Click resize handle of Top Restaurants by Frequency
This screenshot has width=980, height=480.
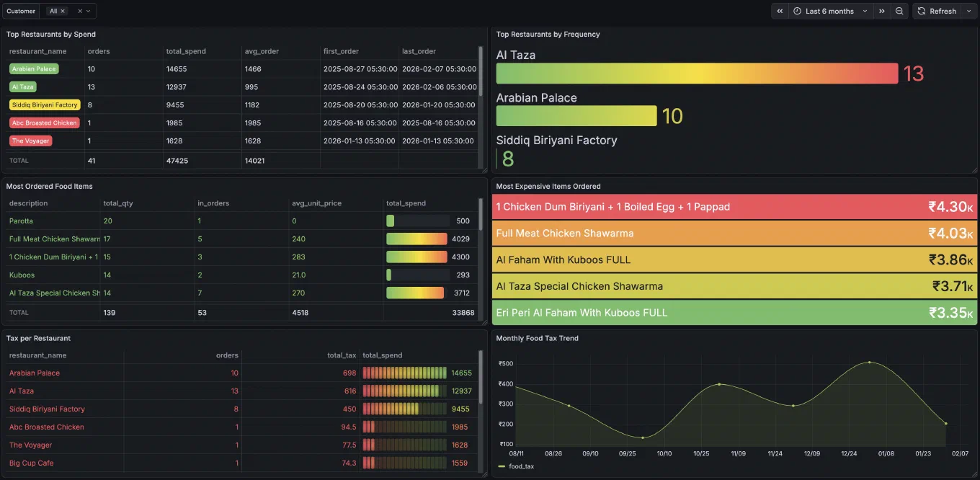[x=975, y=170]
